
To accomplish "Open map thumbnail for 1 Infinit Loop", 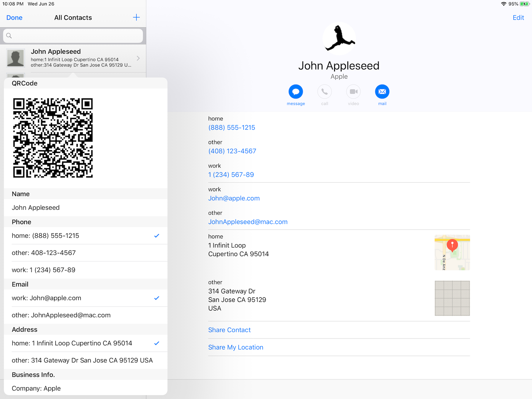I will click(x=452, y=252).
